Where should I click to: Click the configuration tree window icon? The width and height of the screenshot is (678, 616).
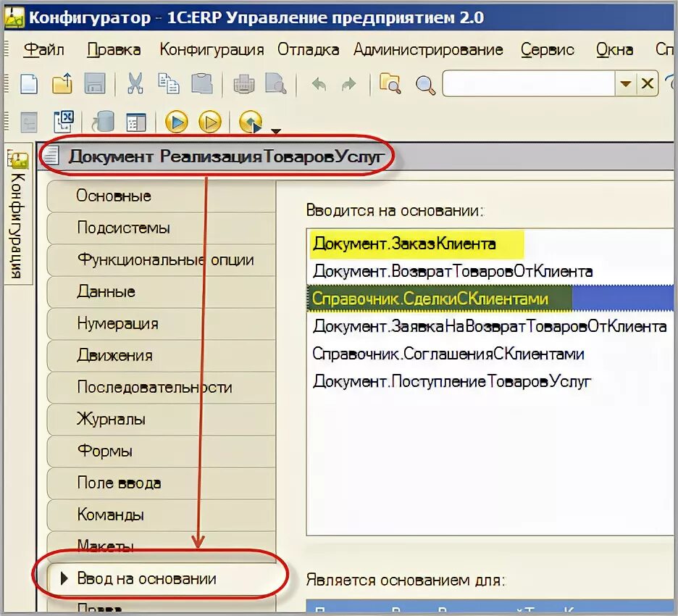[x=64, y=122]
